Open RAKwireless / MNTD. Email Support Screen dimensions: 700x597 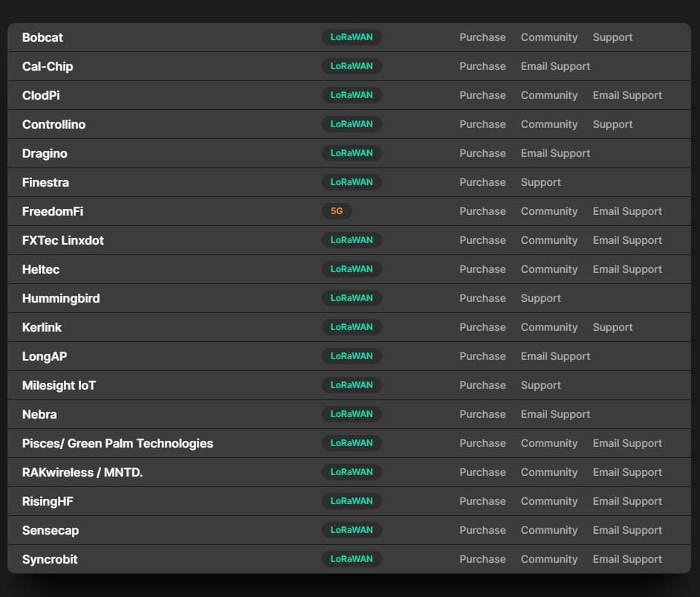tap(627, 473)
